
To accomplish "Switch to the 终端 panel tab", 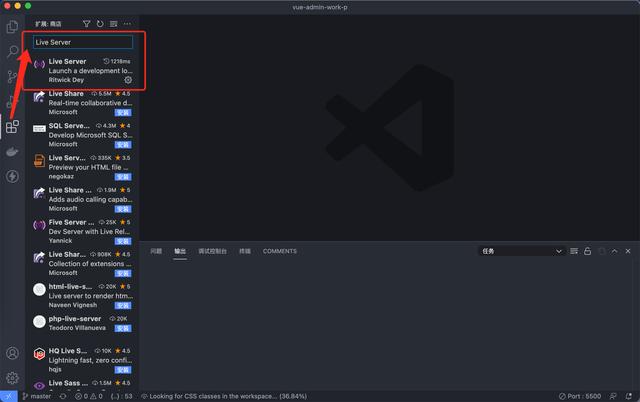I will (x=244, y=251).
